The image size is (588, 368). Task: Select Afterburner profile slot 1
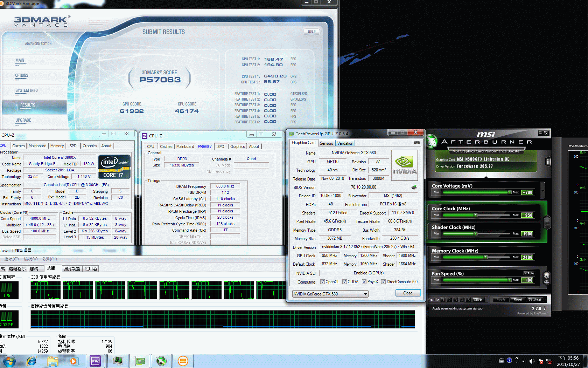(x=443, y=300)
